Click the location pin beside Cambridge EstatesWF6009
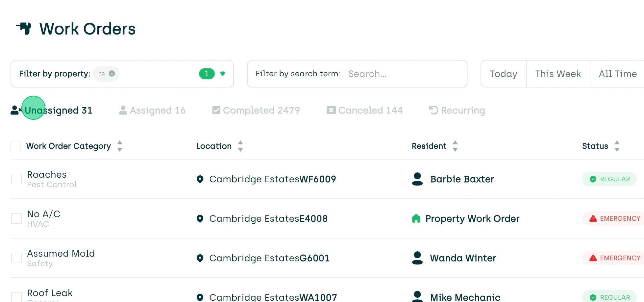The height and width of the screenshot is (302, 644). (200, 179)
